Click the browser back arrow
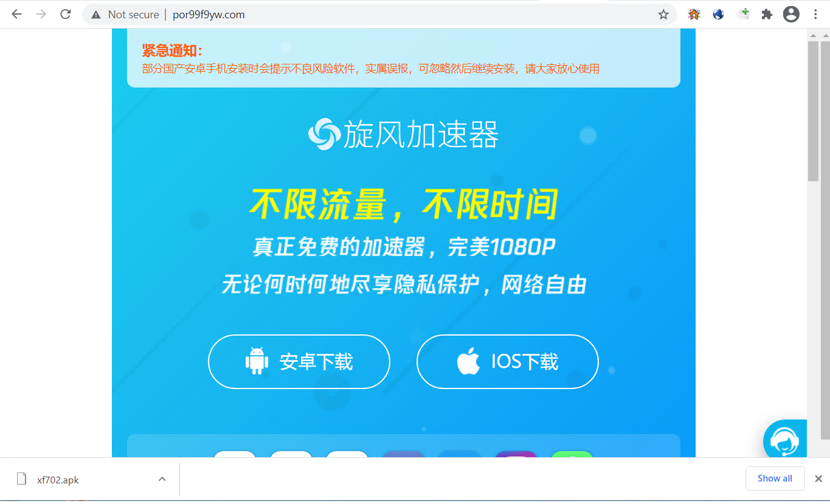The height and width of the screenshot is (504, 830). (x=16, y=15)
